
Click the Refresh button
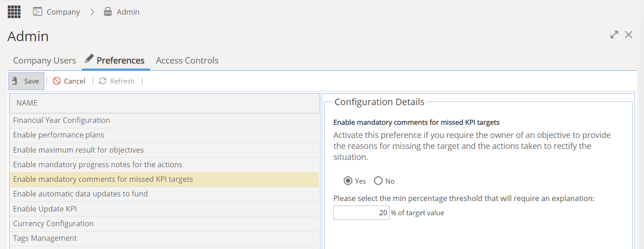pos(117,81)
